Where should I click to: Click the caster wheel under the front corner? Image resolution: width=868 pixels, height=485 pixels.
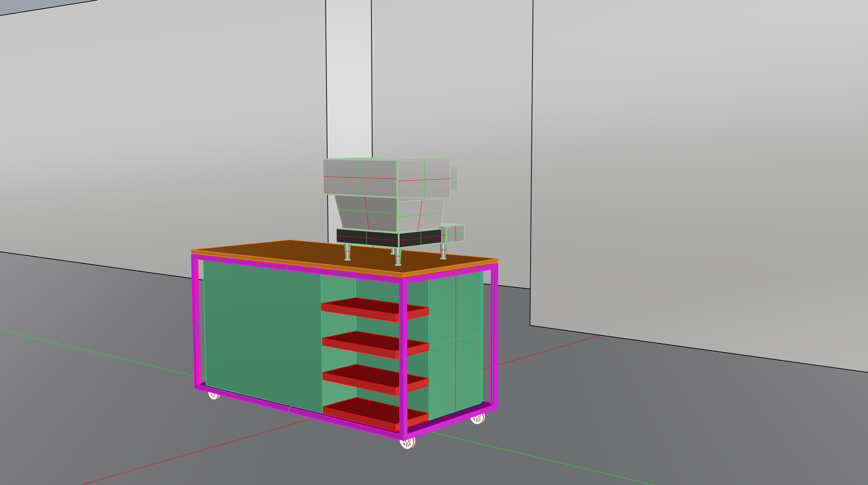pos(407,442)
